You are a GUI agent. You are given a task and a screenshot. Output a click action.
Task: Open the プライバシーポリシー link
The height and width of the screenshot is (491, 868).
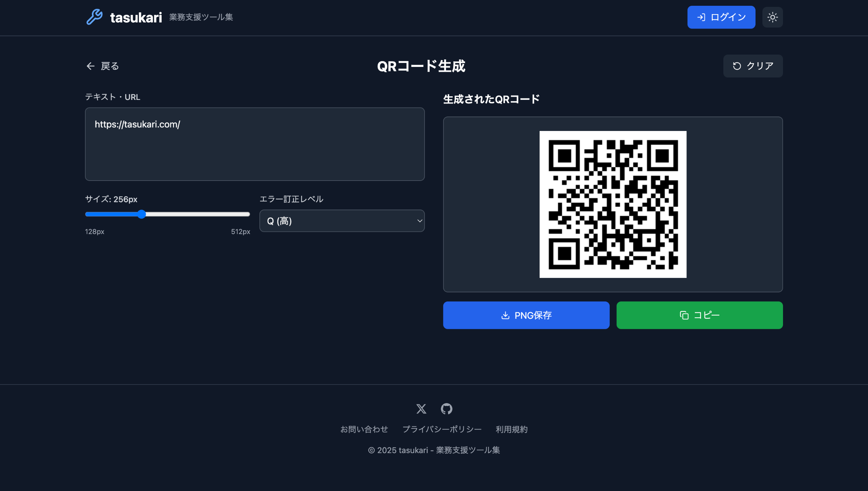442,429
